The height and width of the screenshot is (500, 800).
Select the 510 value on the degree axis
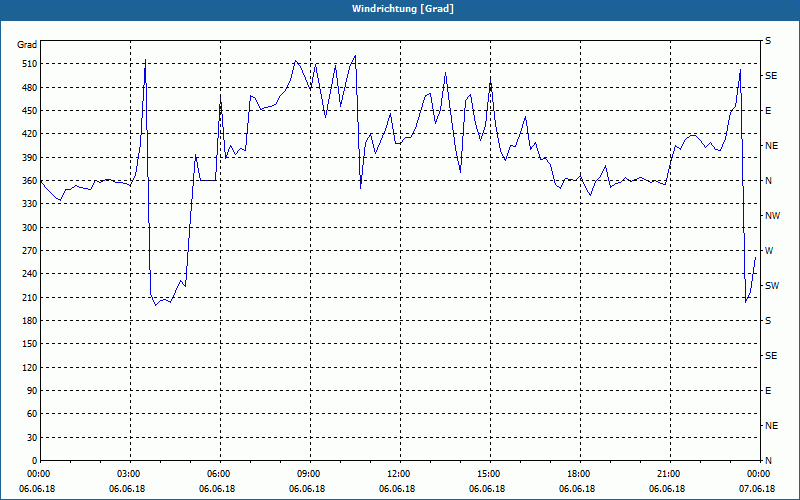click(x=29, y=64)
